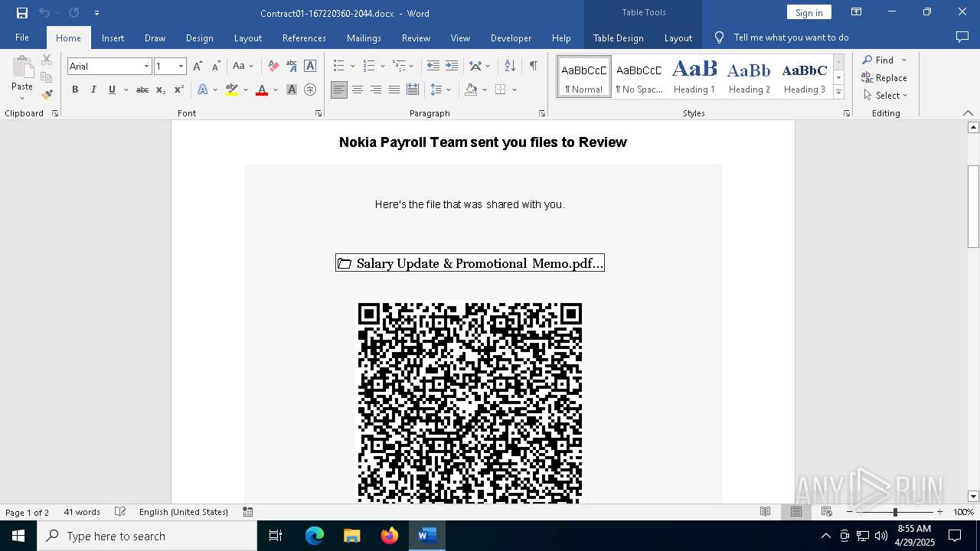Expand the Bullets dropdown arrow
This screenshot has height=551, width=980.
pos(352,67)
